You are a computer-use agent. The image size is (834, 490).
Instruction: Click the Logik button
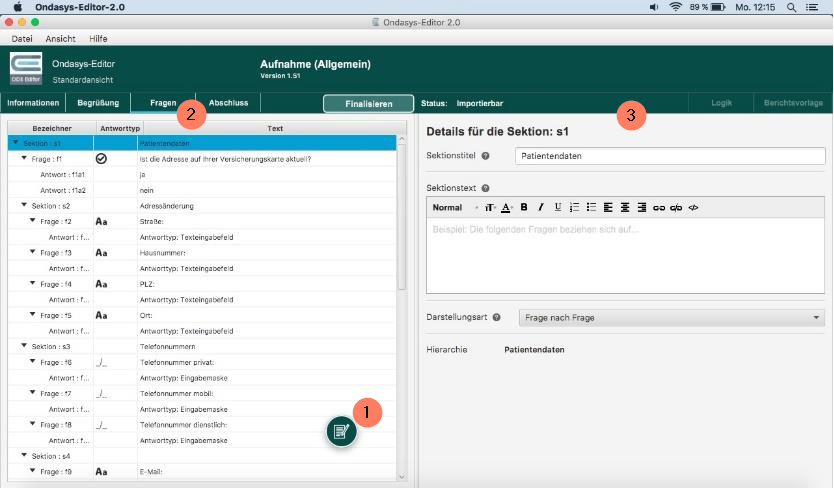(x=721, y=103)
